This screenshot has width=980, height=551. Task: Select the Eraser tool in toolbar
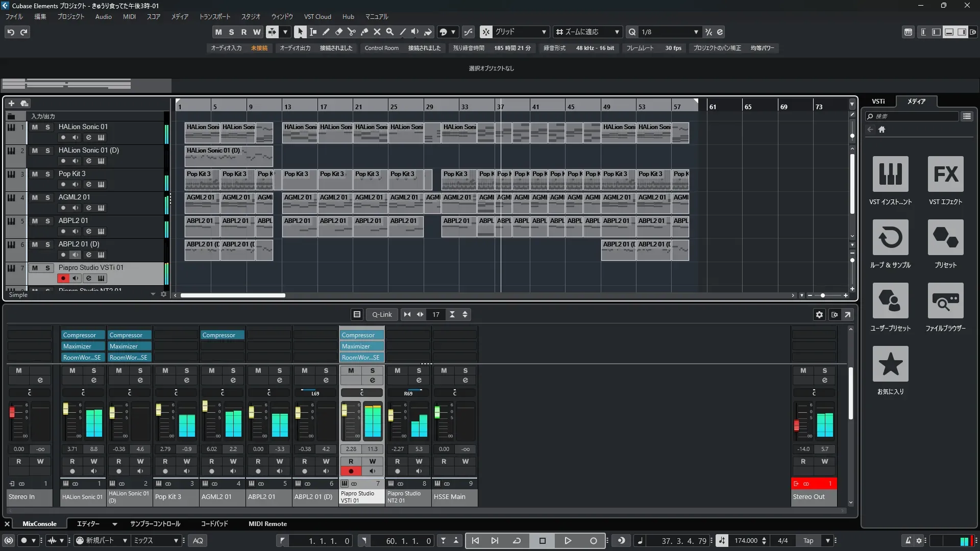(x=338, y=32)
